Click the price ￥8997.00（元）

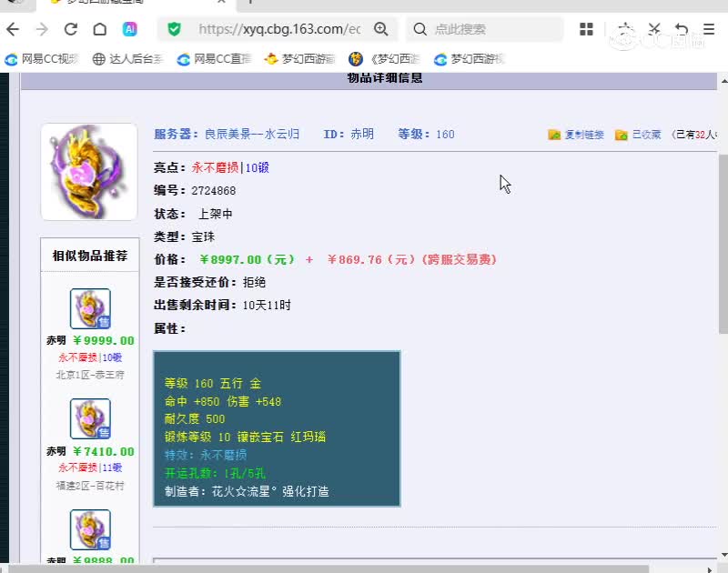(248, 259)
